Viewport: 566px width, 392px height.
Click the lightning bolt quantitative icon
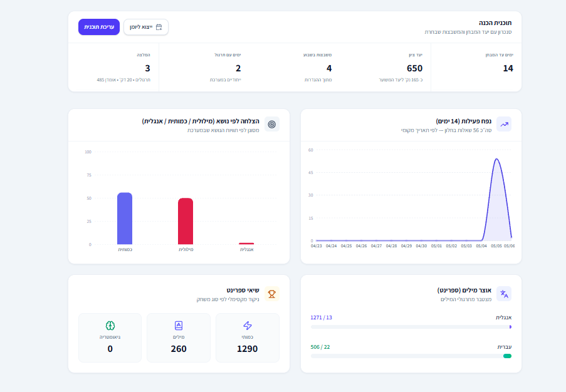pyautogui.click(x=247, y=326)
